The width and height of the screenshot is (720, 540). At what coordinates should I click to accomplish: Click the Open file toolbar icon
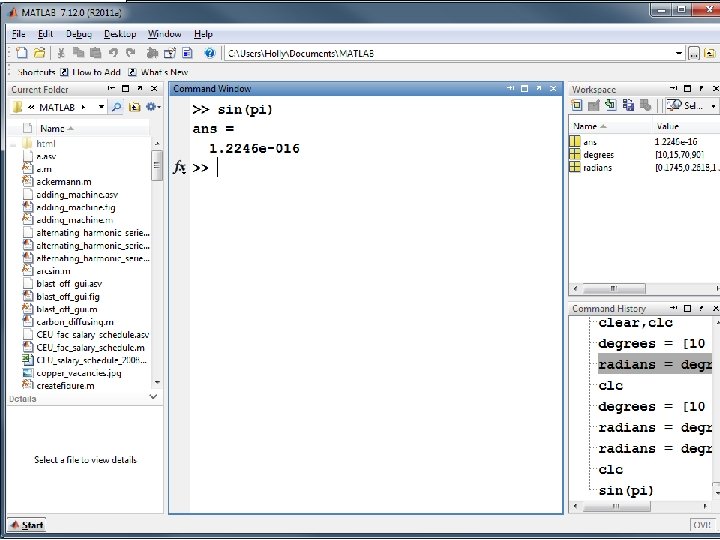[39, 53]
